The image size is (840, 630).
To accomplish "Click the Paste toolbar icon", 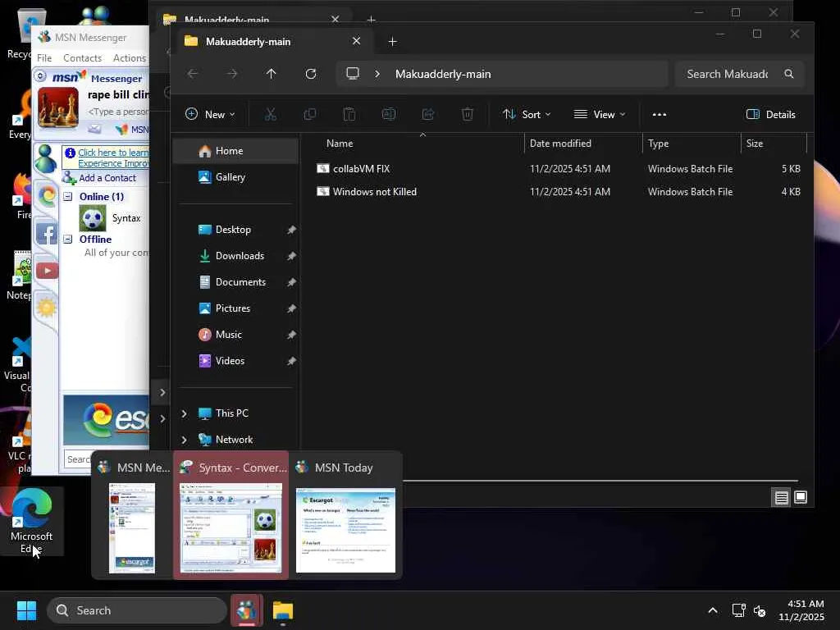I will tap(349, 114).
